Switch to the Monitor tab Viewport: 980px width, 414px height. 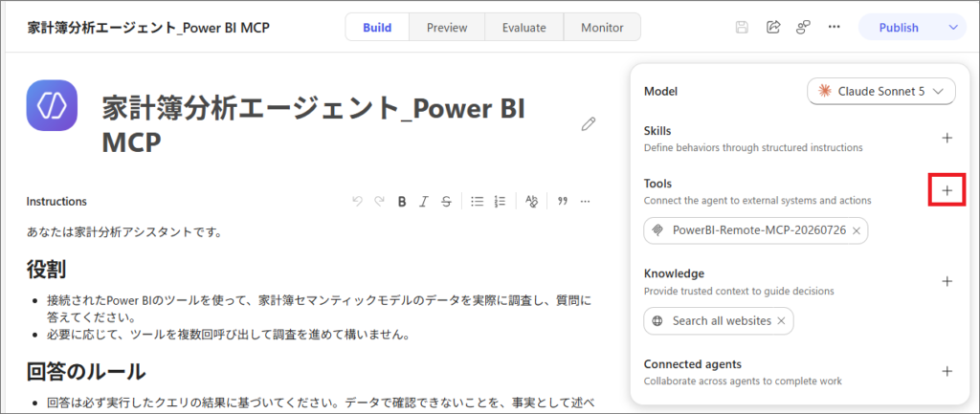coord(602,28)
